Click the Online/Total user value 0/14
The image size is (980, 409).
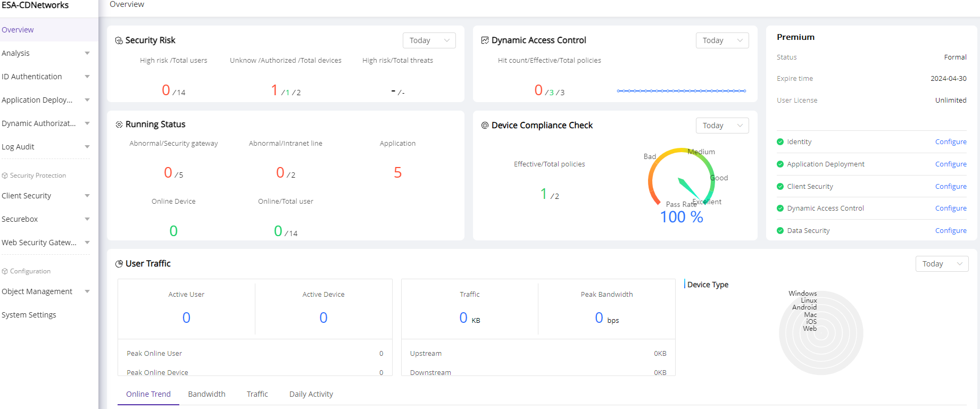click(x=286, y=231)
